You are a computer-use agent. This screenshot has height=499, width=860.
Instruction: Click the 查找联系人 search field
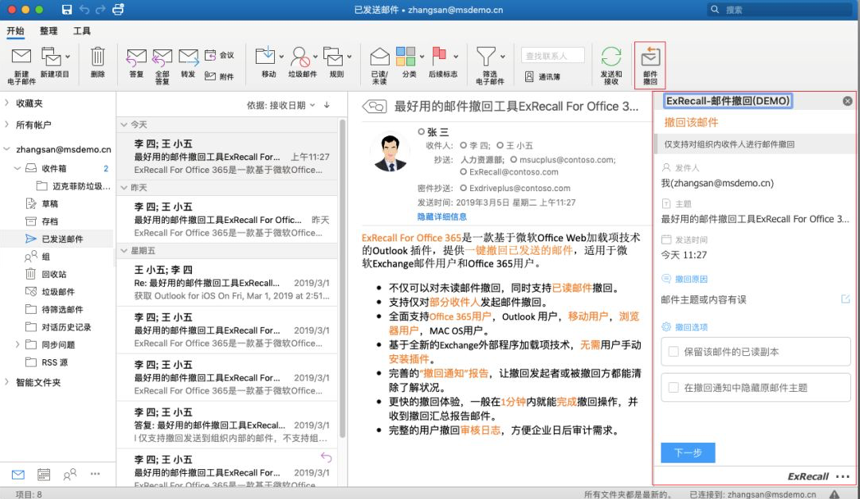click(552, 55)
